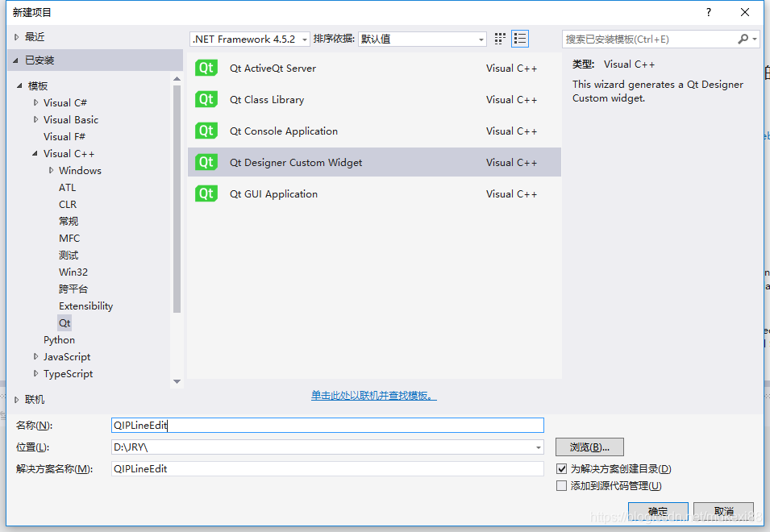Expand the Windows subnode
770x532 pixels.
point(51,170)
